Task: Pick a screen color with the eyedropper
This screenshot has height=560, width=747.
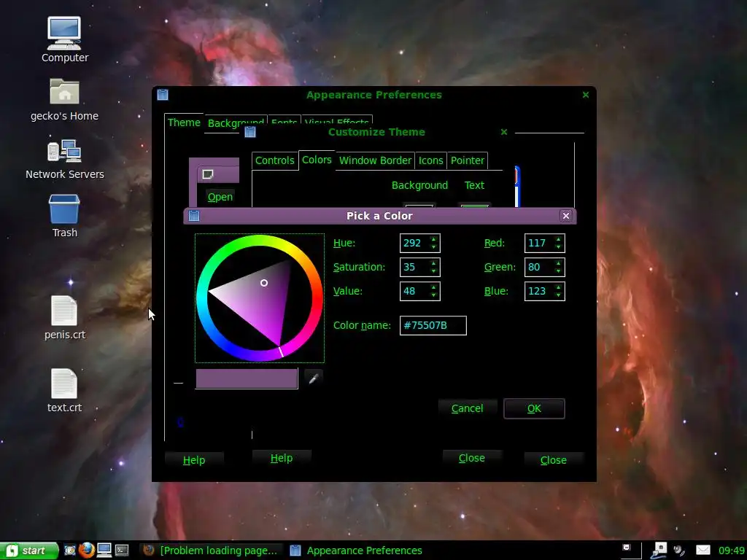Action: [313, 378]
